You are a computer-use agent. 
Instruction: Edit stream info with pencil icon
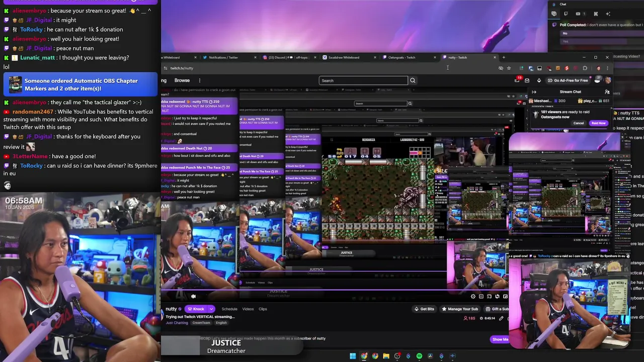point(501,318)
